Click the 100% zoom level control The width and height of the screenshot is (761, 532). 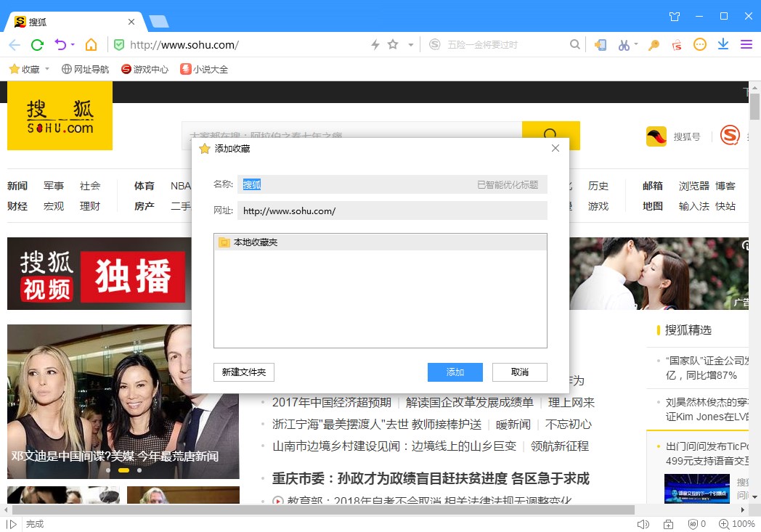(736, 524)
